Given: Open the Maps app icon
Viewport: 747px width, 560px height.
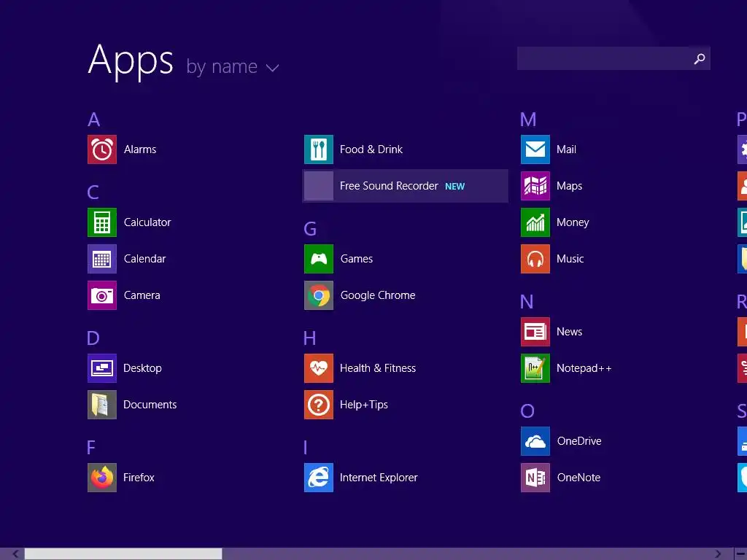Looking at the screenshot, I should click(535, 186).
